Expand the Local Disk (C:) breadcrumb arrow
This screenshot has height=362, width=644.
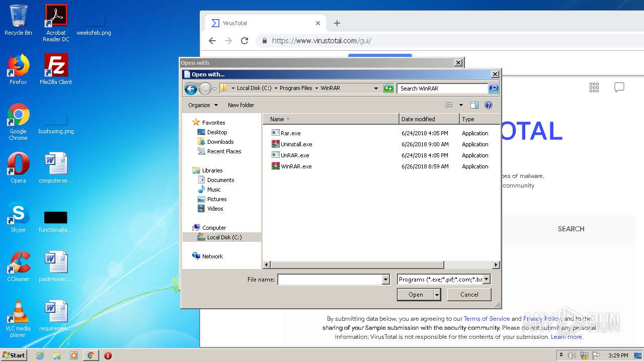pyautogui.click(x=275, y=88)
